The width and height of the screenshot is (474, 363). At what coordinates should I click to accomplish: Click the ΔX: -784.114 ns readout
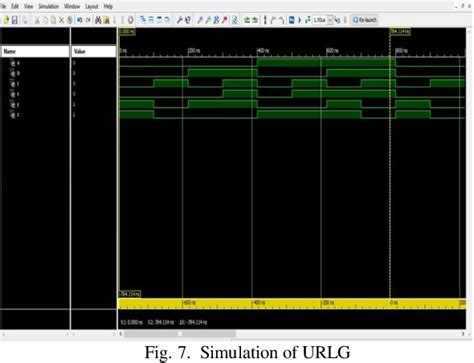[x=193, y=322]
